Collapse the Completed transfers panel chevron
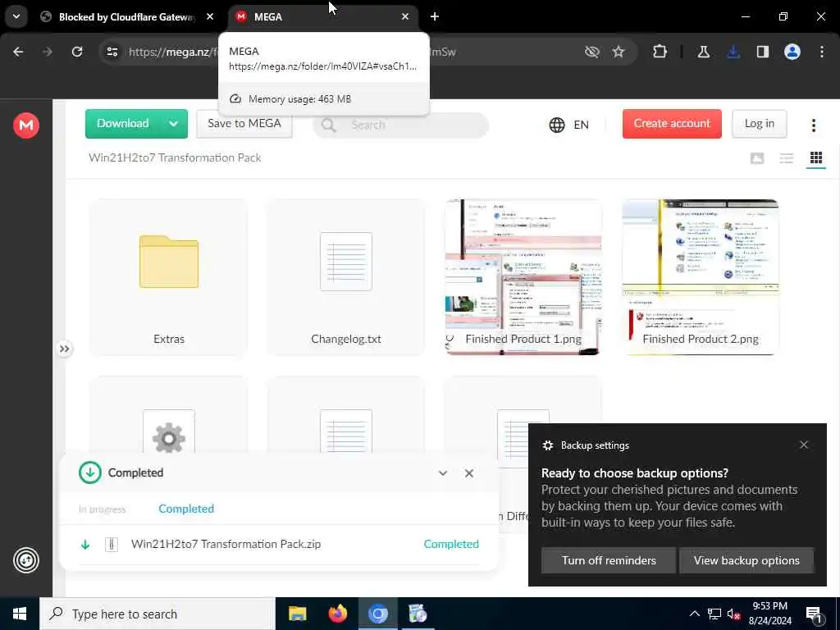840x630 pixels. (442, 473)
